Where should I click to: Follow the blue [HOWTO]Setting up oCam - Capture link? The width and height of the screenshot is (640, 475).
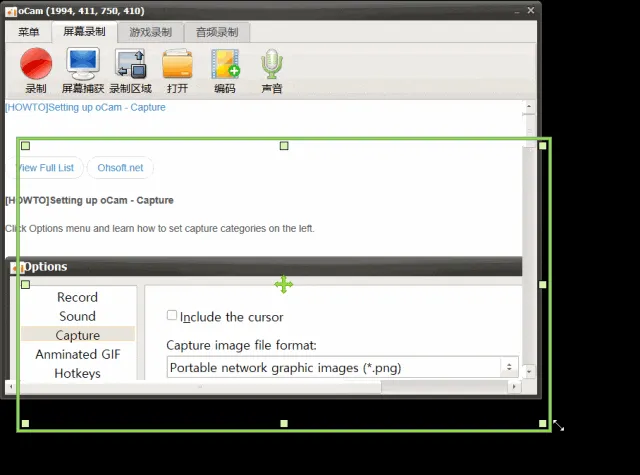click(x=85, y=107)
